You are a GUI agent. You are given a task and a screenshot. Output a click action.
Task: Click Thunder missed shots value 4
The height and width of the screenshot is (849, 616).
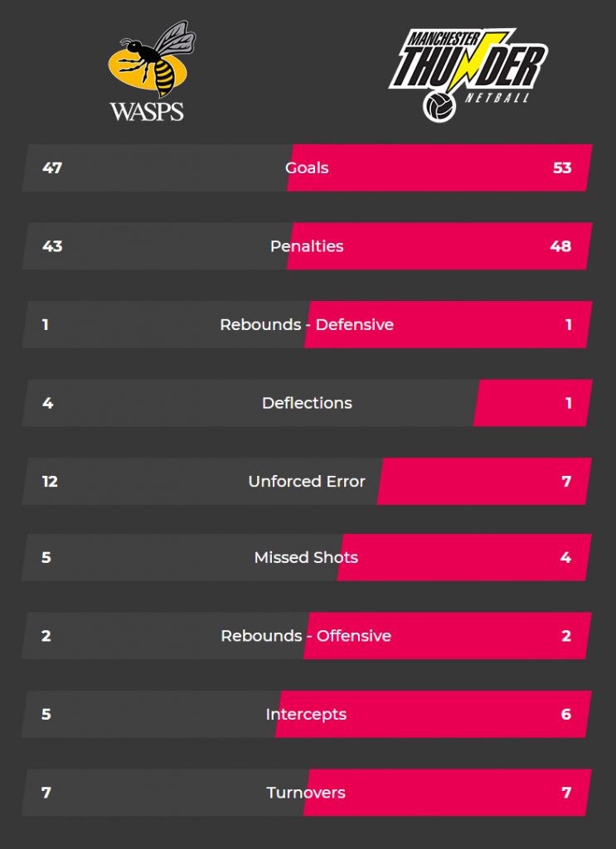pos(565,558)
